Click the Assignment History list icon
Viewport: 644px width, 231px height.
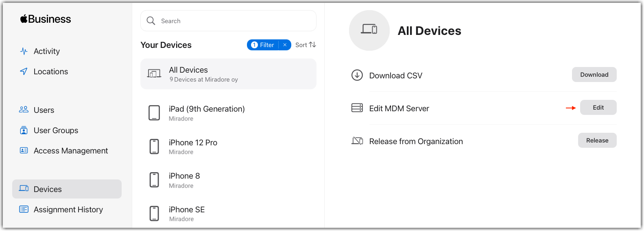tap(24, 209)
